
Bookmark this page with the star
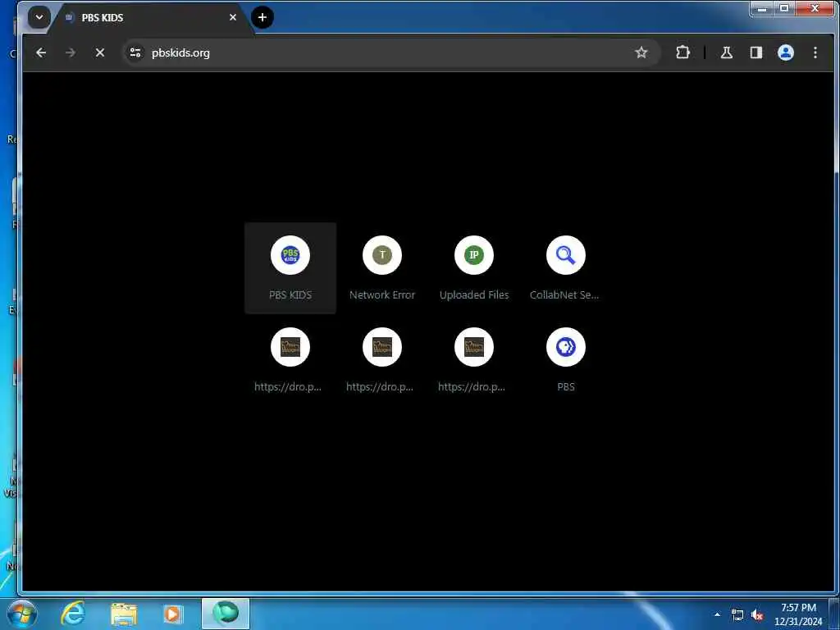coord(641,52)
